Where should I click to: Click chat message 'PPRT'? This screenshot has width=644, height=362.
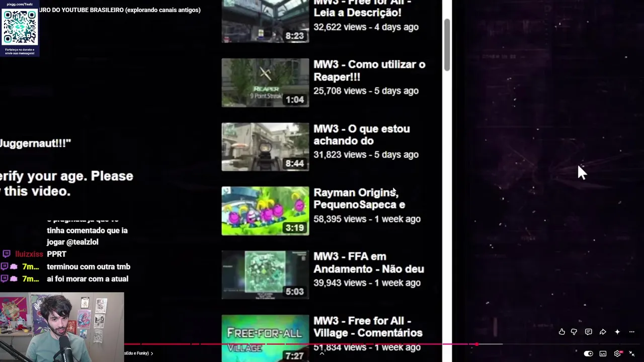tap(57, 254)
